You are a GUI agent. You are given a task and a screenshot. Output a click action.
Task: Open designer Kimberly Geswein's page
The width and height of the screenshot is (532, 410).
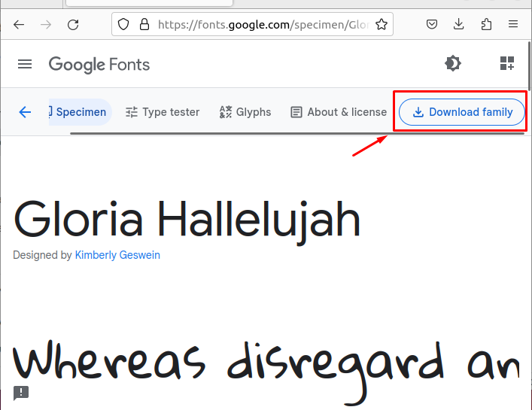click(117, 255)
